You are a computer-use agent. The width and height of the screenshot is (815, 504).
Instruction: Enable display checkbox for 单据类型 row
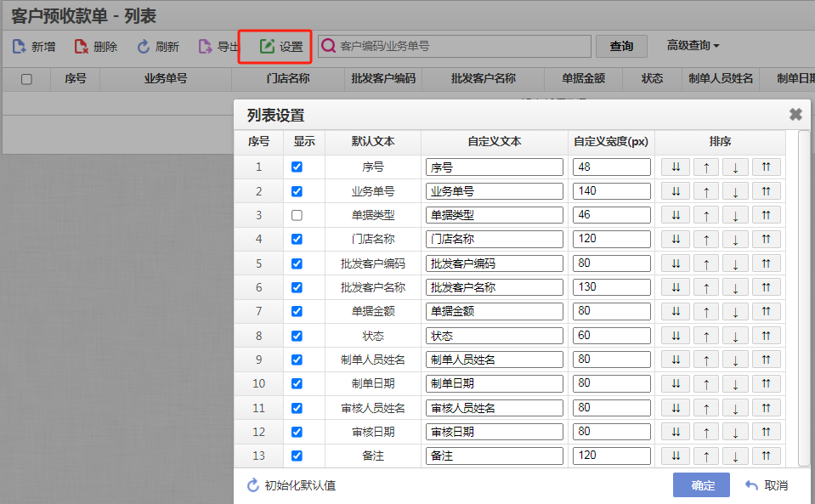point(297,215)
